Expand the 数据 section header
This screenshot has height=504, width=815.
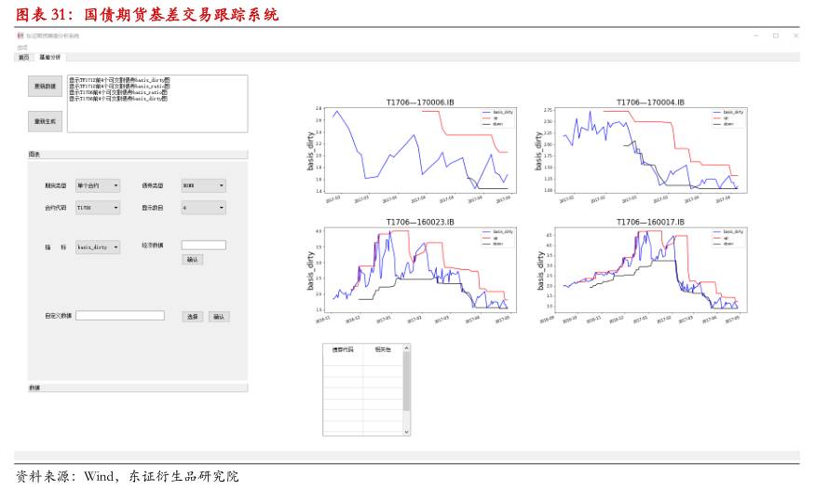(x=138, y=388)
